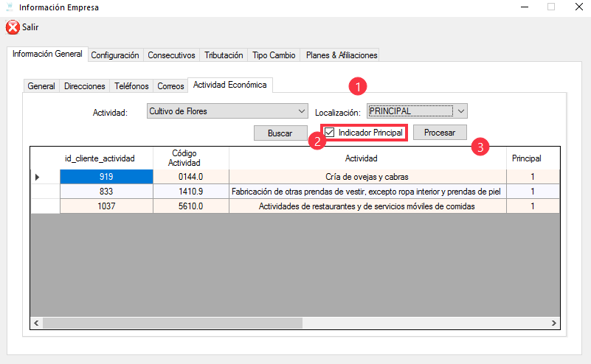Open the Consecutivos tab
This screenshot has width=591, height=364.
pos(171,55)
